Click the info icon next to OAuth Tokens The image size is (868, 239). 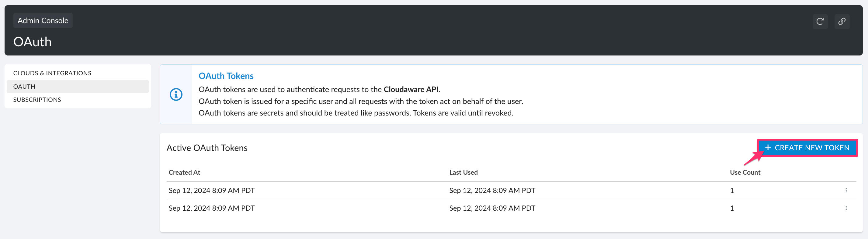176,95
